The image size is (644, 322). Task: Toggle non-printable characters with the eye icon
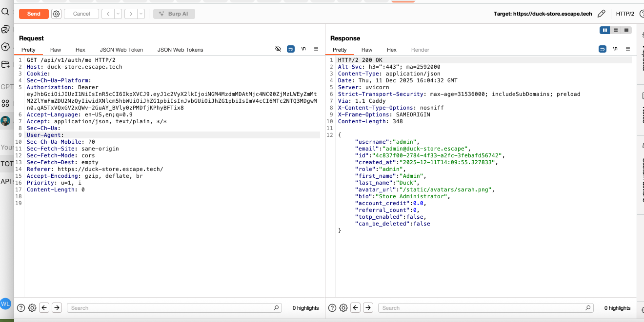pyautogui.click(x=278, y=49)
